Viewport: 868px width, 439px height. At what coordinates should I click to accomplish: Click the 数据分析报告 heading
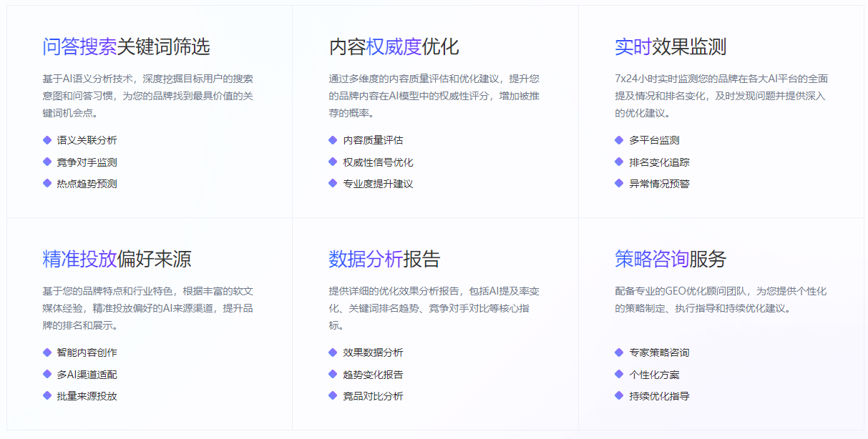384,259
